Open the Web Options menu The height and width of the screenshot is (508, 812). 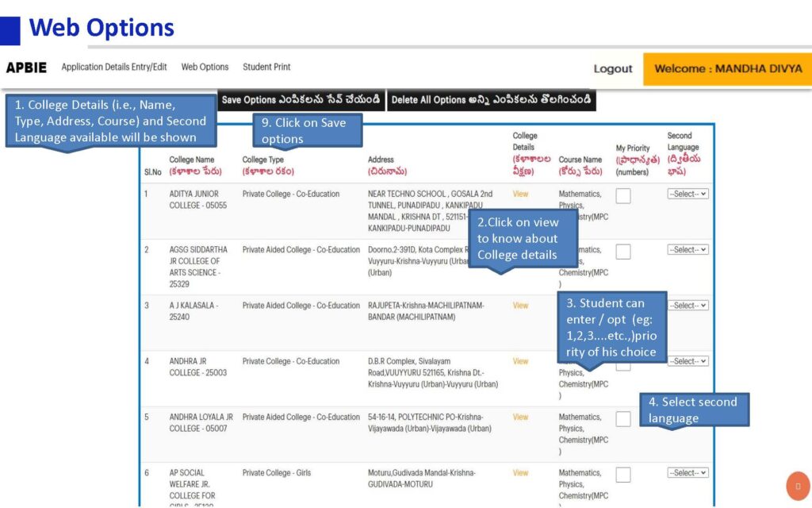205,67
